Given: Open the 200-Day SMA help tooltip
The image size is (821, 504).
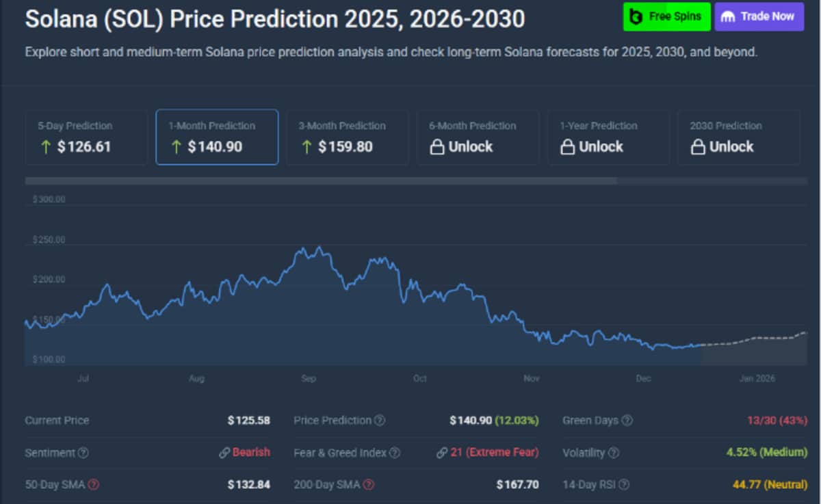Looking at the screenshot, I should (369, 484).
